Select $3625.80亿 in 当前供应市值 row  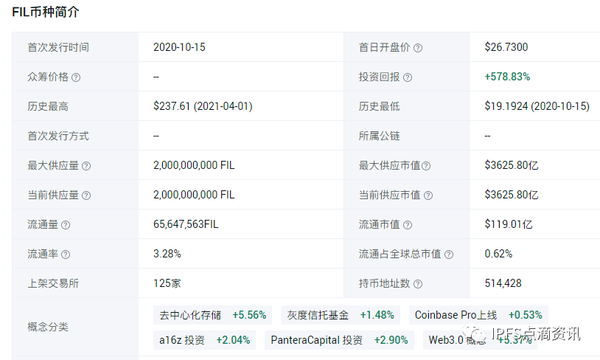tap(511, 195)
